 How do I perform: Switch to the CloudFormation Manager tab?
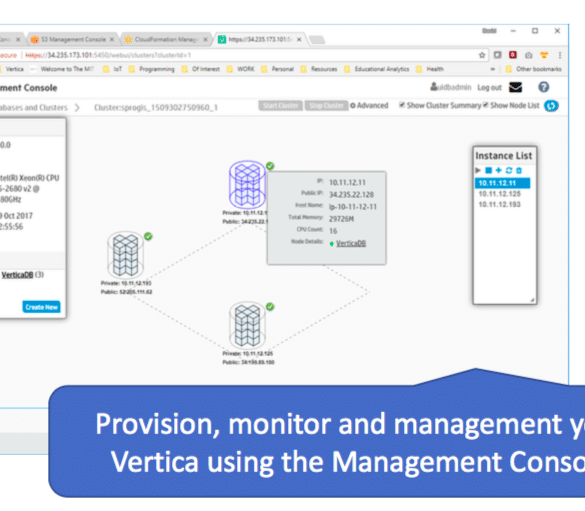166,40
